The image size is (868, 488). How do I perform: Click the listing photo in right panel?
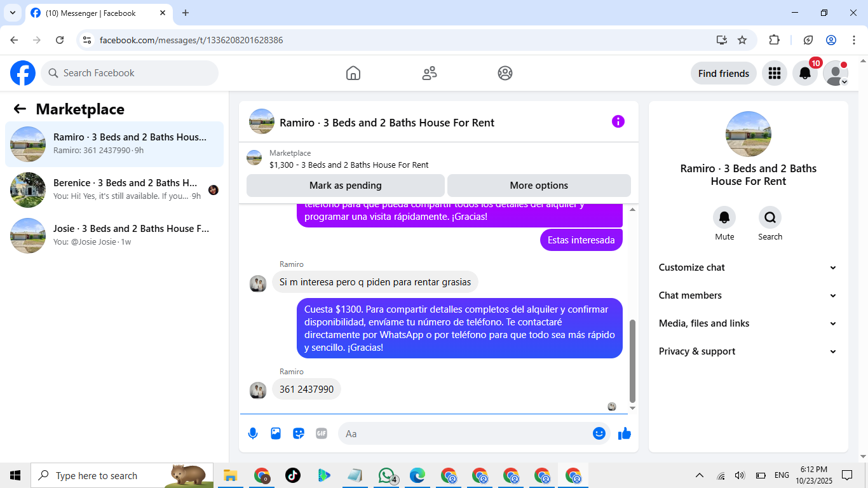pyautogui.click(x=749, y=134)
